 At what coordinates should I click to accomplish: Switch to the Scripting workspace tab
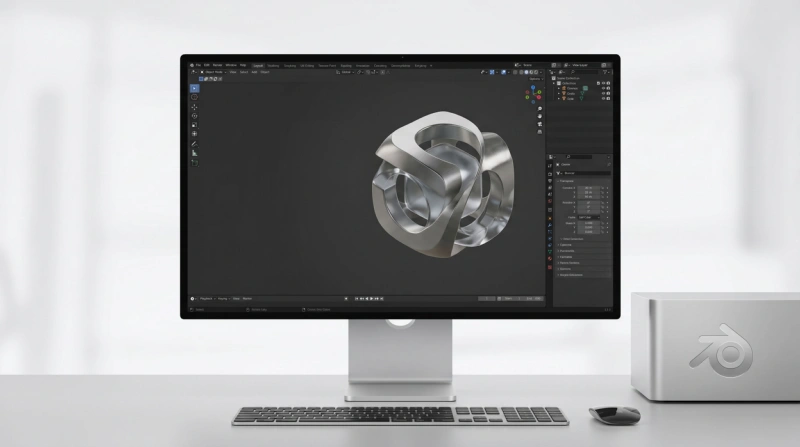click(421, 66)
